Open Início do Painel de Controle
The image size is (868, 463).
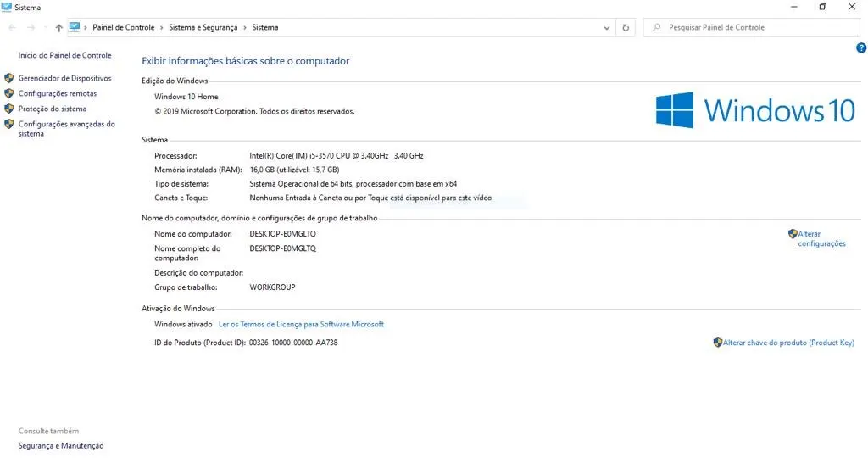(64, 55)
